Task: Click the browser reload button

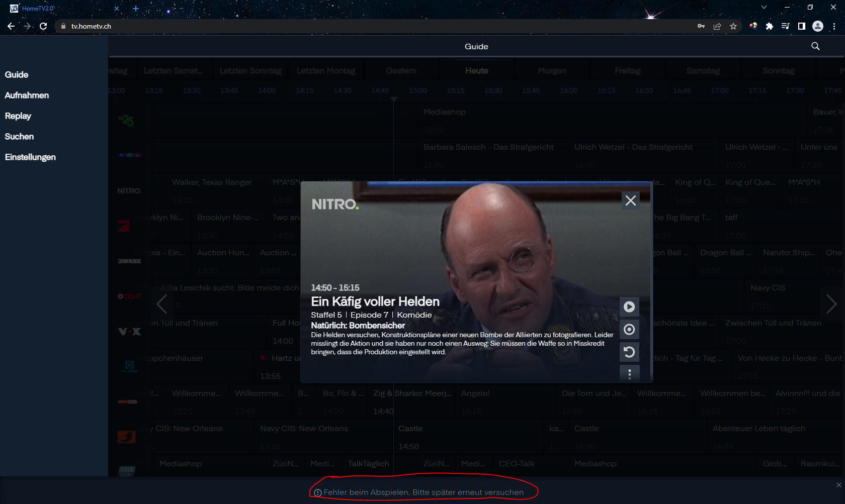Action: (43, 26)
